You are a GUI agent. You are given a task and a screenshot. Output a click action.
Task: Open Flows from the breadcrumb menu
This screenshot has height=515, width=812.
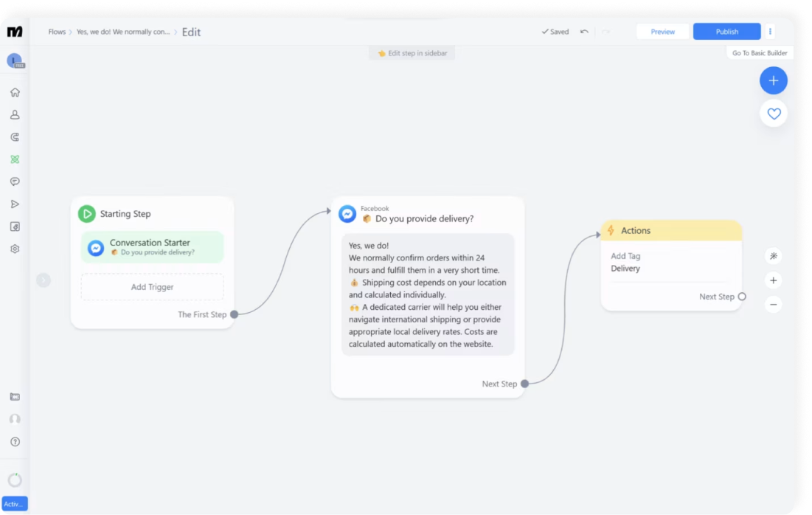click(57, 32)
